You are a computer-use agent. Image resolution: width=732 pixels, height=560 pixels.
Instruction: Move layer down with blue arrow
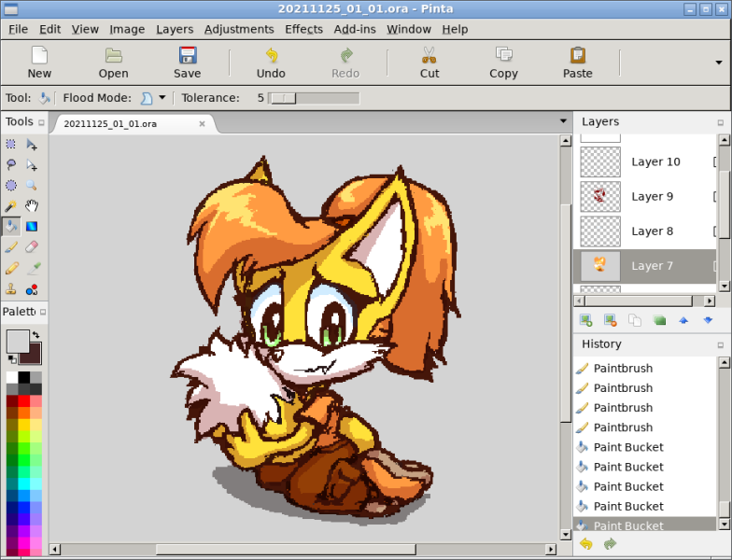click(708, 320)
